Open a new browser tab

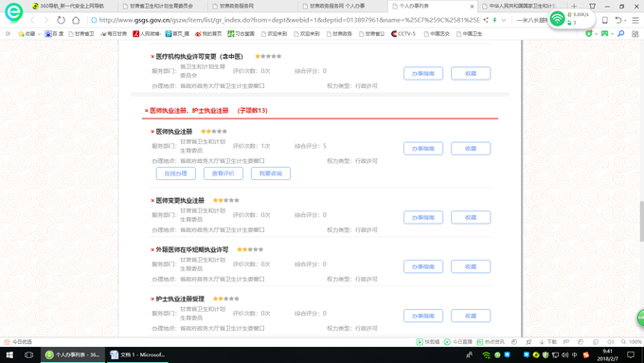(x=574, y=7)
